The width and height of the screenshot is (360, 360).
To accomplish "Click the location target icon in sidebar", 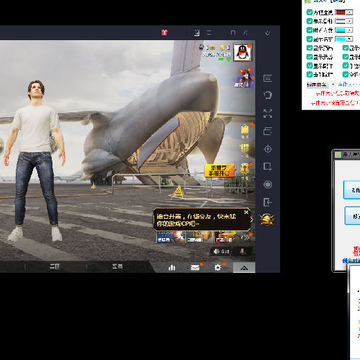I will (x=267, y=149).
